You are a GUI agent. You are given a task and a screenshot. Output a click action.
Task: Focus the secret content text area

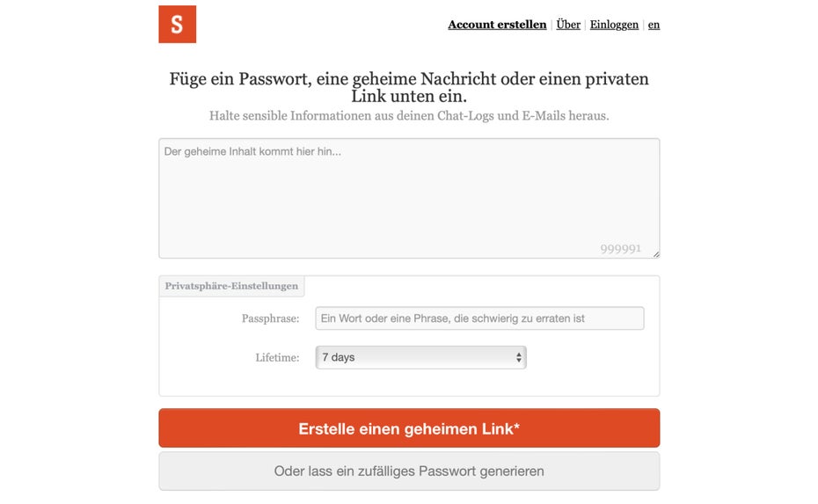click(409, 198)
